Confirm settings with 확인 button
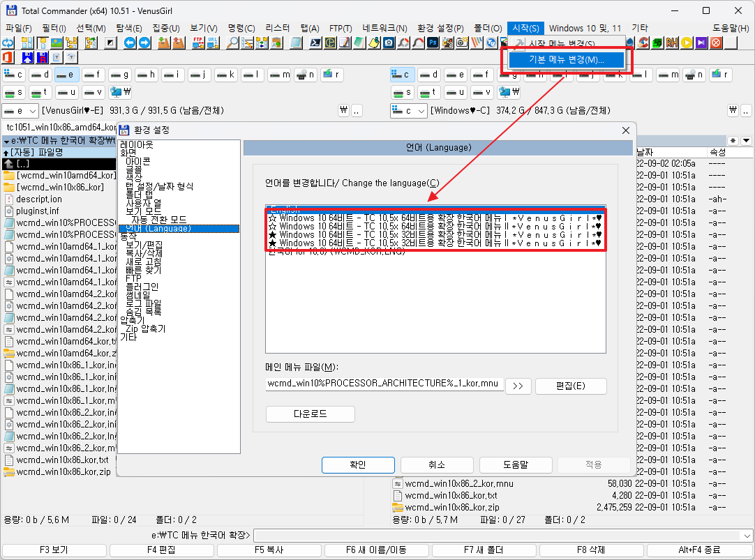The height and width of the screenshot is (560, 755). (x=358, y=464)
